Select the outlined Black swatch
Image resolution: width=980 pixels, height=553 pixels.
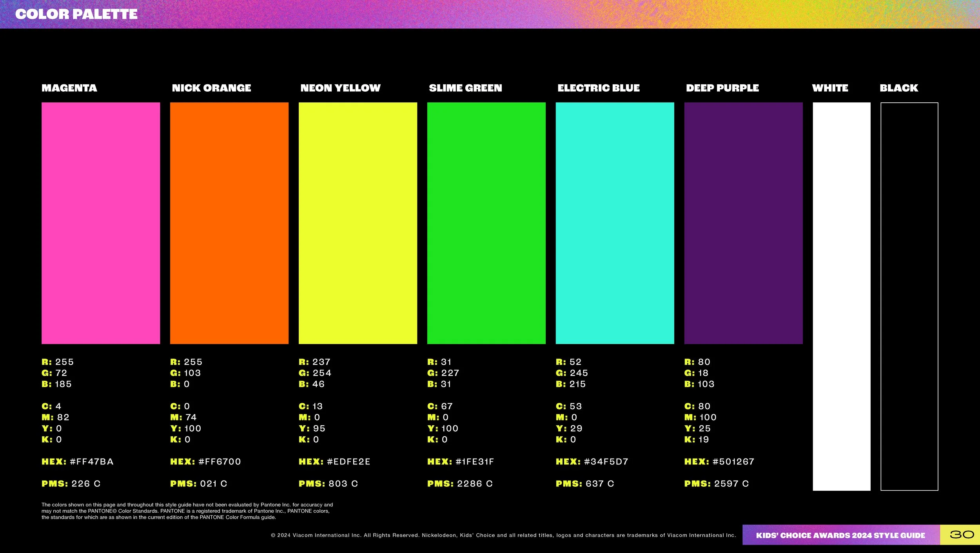point(909,296)
